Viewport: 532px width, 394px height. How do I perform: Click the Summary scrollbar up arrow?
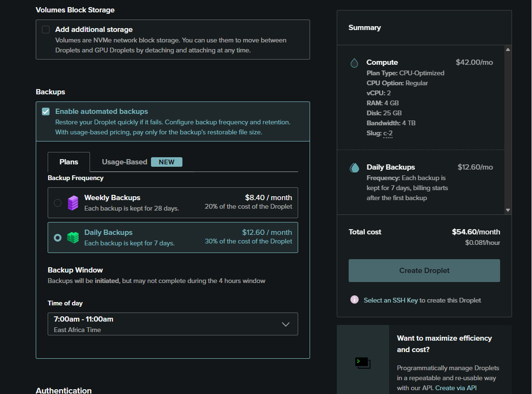click(508, 50)
